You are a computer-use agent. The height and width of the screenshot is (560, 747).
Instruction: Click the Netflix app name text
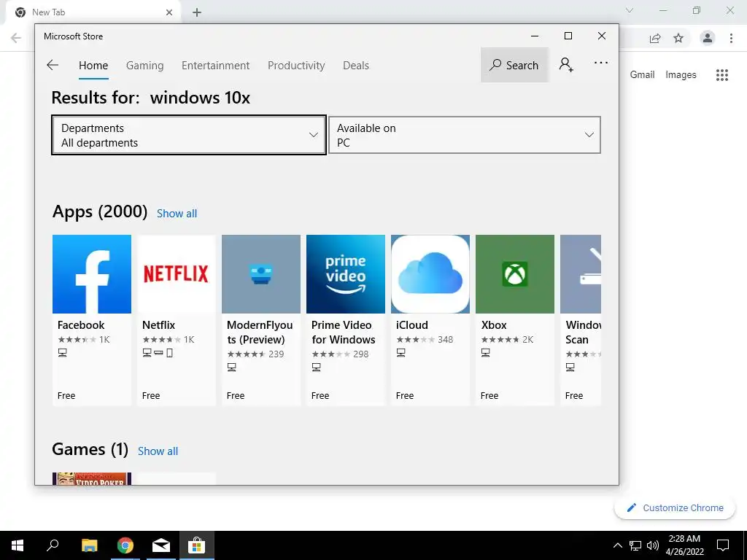click(158, 325)
